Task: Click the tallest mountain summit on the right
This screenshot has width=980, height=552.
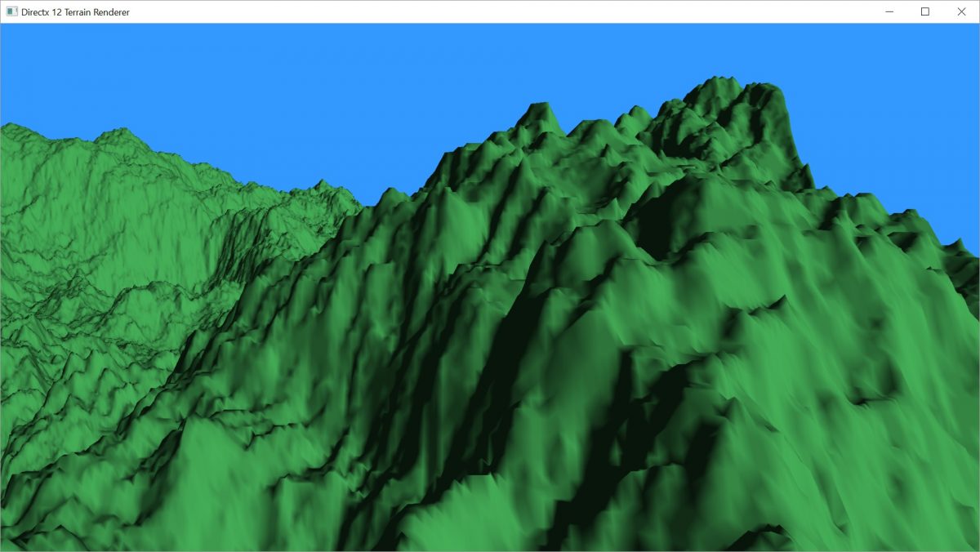Action: point(719,82)
